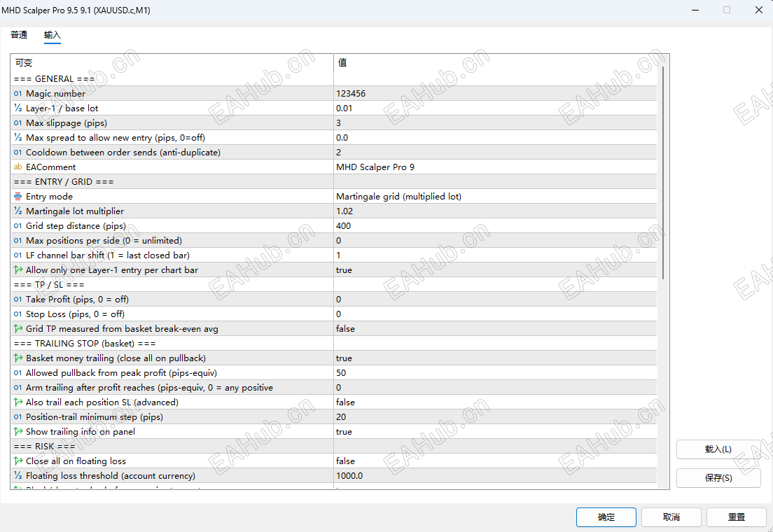Click the integer icon beside Max positions per side

pyautogui.click(x=18, y=241)
